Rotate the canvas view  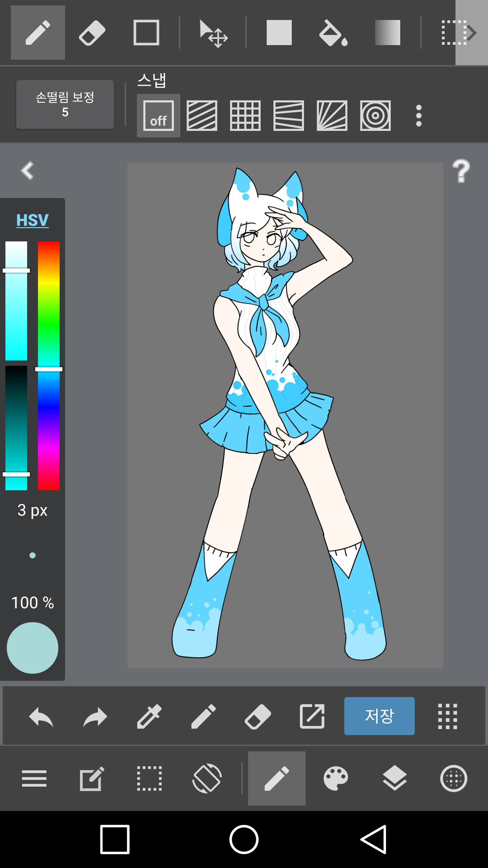[207, 778]
